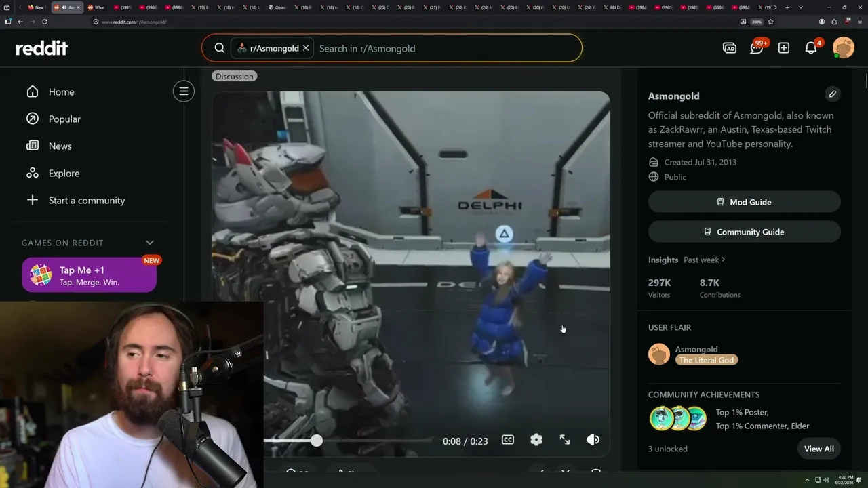This screenshot has width=868, height=488.
Task: Show hidden system tray icons
Action: [807, 480]
